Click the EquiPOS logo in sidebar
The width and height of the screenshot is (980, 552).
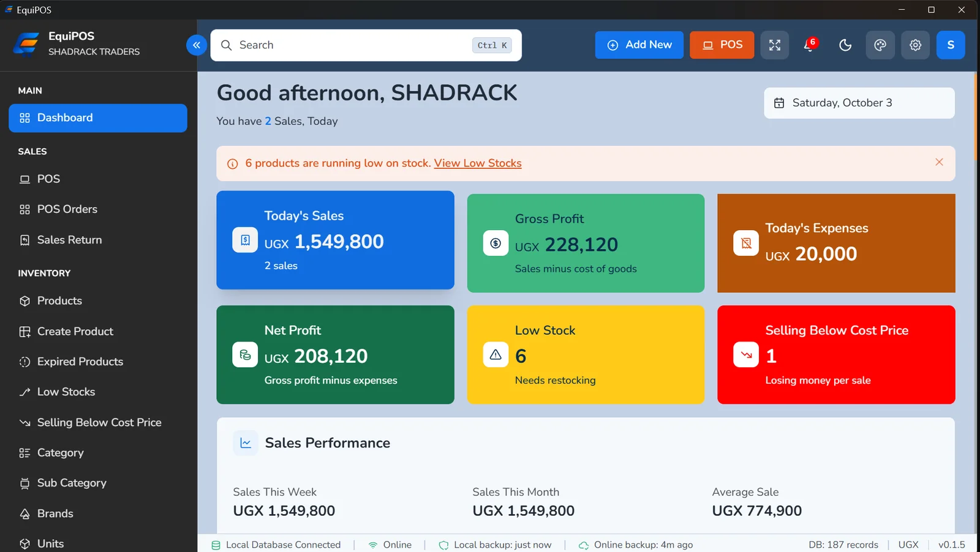pyautogui.click(x=26, y=44)
